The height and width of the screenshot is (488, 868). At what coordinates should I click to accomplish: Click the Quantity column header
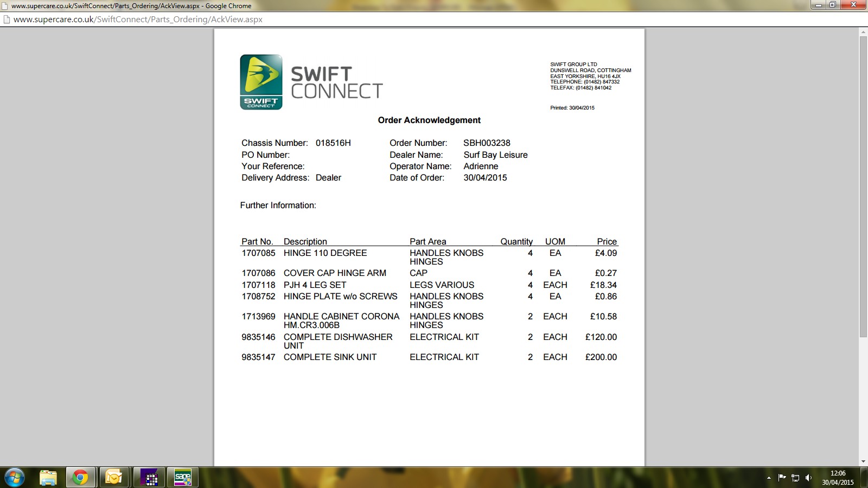tap(516, 242)
